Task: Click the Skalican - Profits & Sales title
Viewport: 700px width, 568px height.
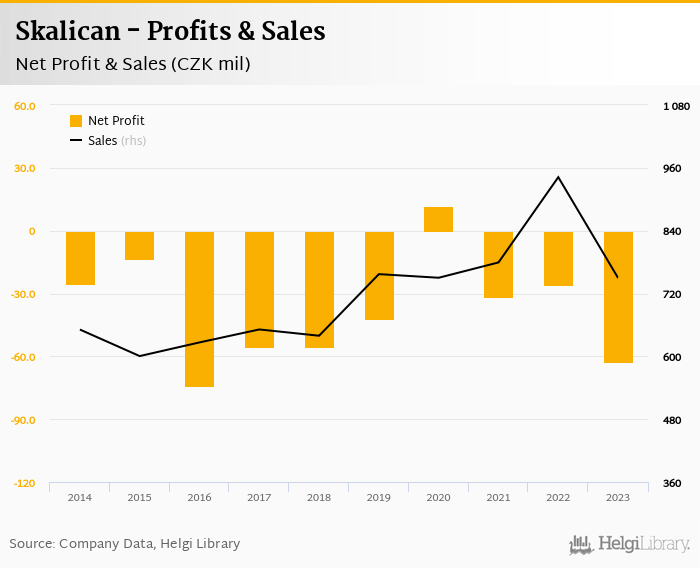Action: [x=171, y=32]
